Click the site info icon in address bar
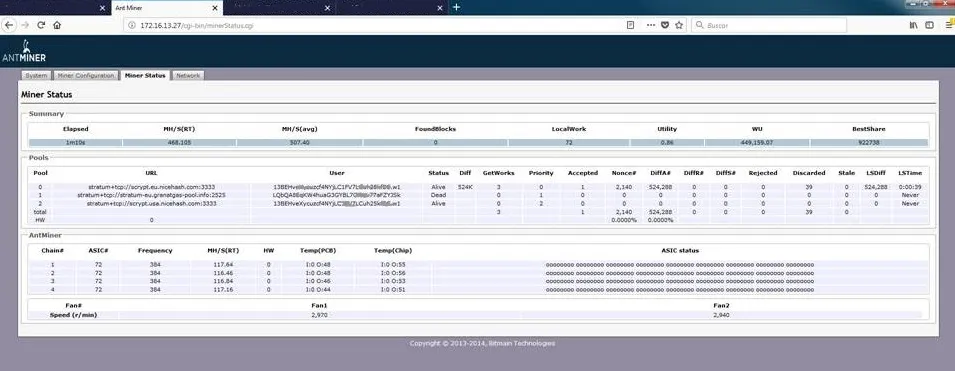 coord(132,25)
